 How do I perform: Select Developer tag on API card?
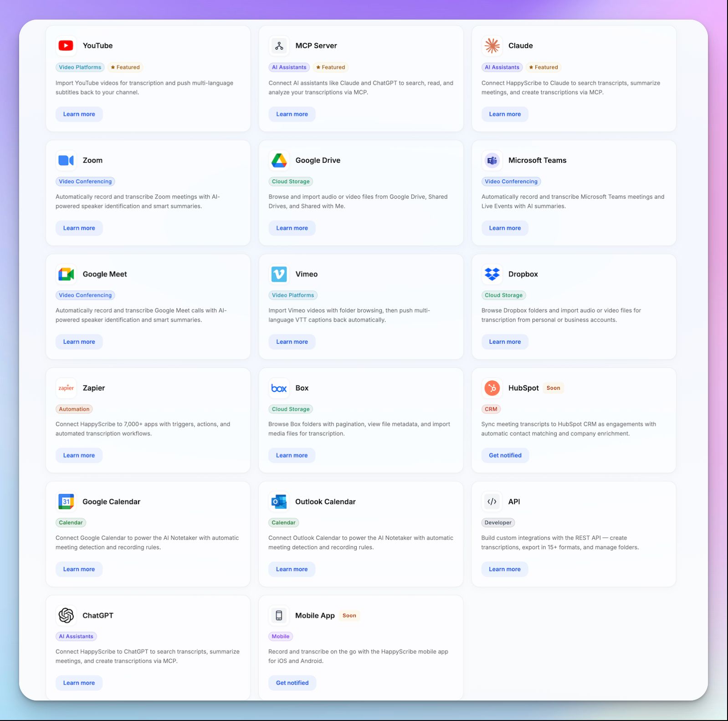pos(498,523)
